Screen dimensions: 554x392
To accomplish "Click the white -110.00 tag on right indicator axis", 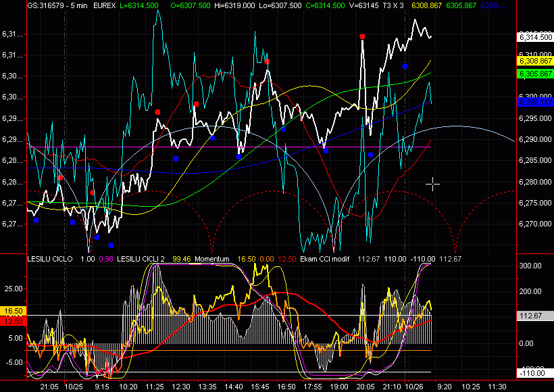I will pos(535,373).
